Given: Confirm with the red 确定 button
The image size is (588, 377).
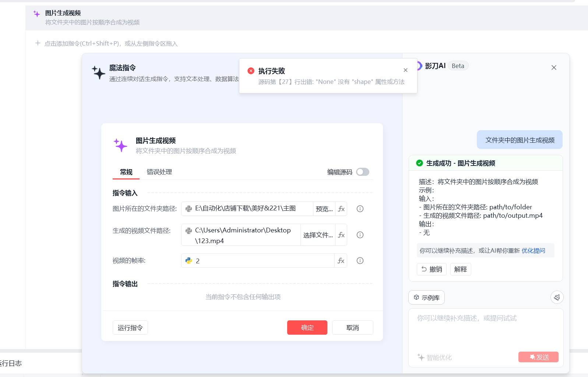Looking at the screenshot, I should point(307,328).
